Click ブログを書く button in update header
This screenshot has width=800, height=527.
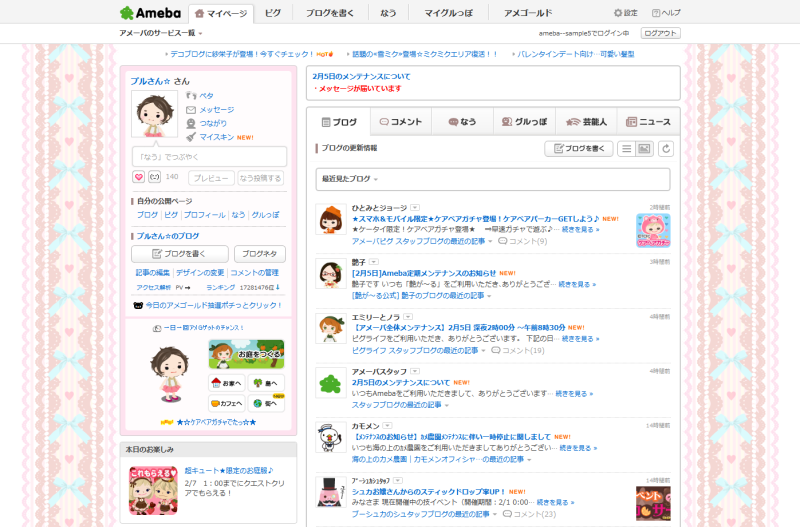click(579, 148)
